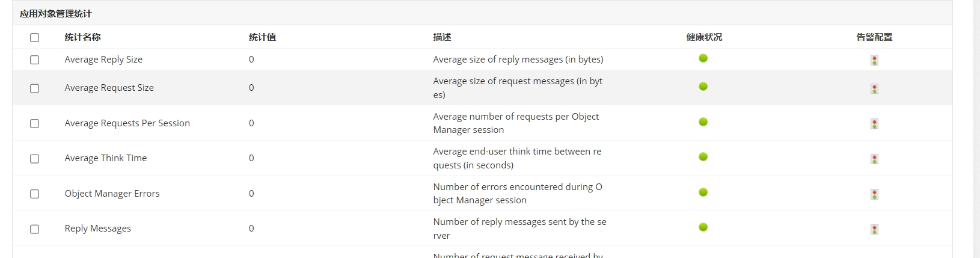Click green health dot for Average Reply Size
Viewport: 980px width, 258px height.
point(703,58)
